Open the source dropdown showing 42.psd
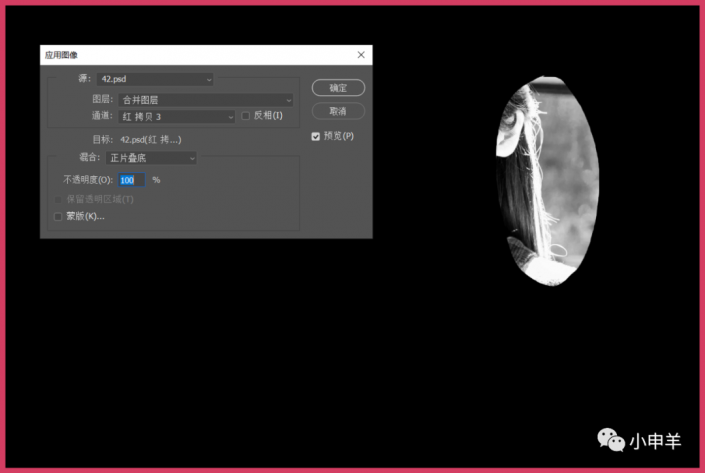The height and width of the screenshot is (473, 705). coord(156,79)
